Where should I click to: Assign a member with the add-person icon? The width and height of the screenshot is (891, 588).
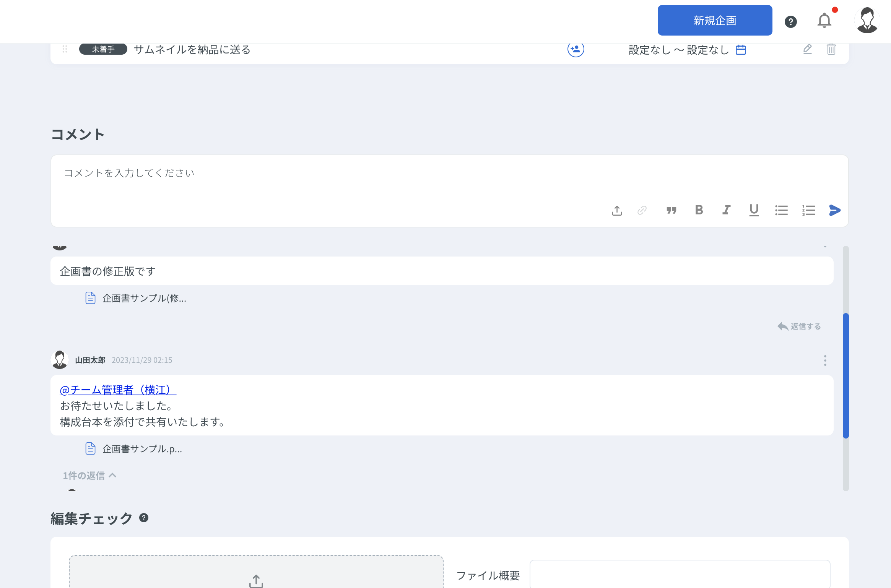(576, 49)
